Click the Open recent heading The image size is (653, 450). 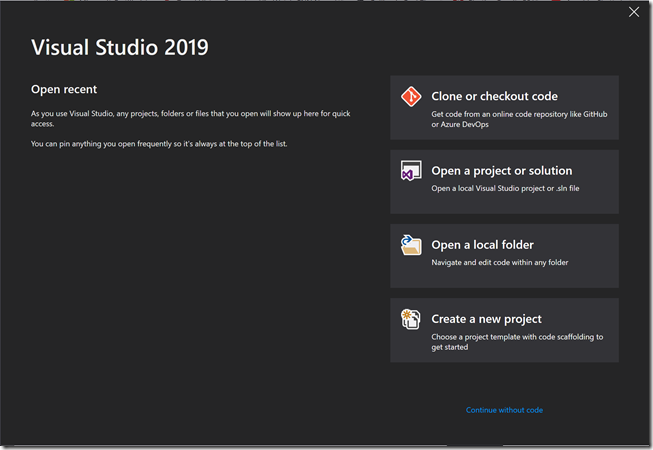coord(64,89)
